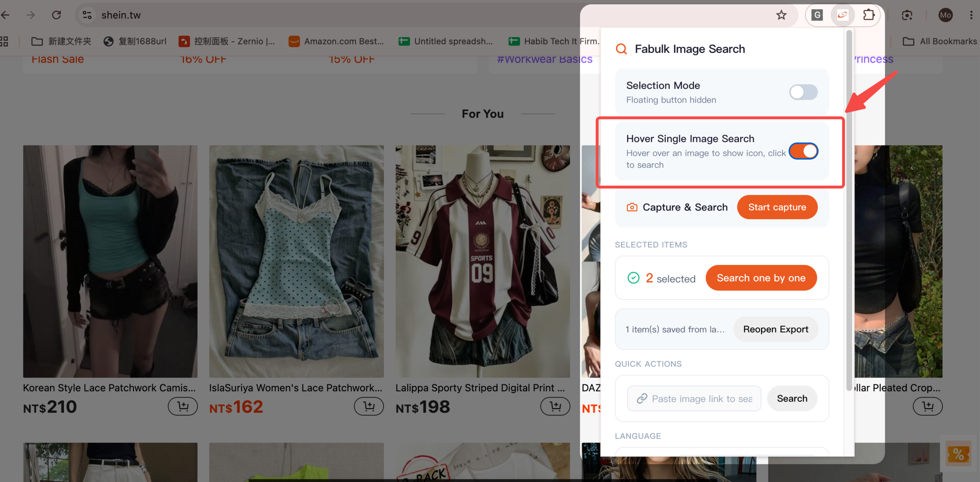This screenshot has height=482, width=980.
Task: Open the Amazon.com Best bookmark
Action: [336, 41]
